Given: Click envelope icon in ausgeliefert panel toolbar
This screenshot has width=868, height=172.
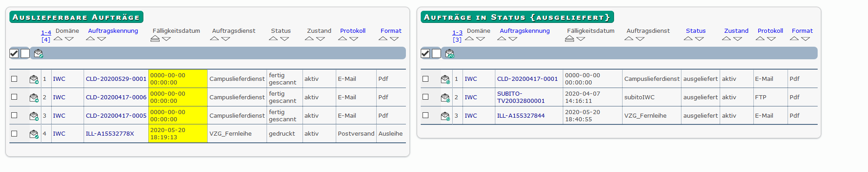Looking at the screenshot, I should [x=450, y=53].
